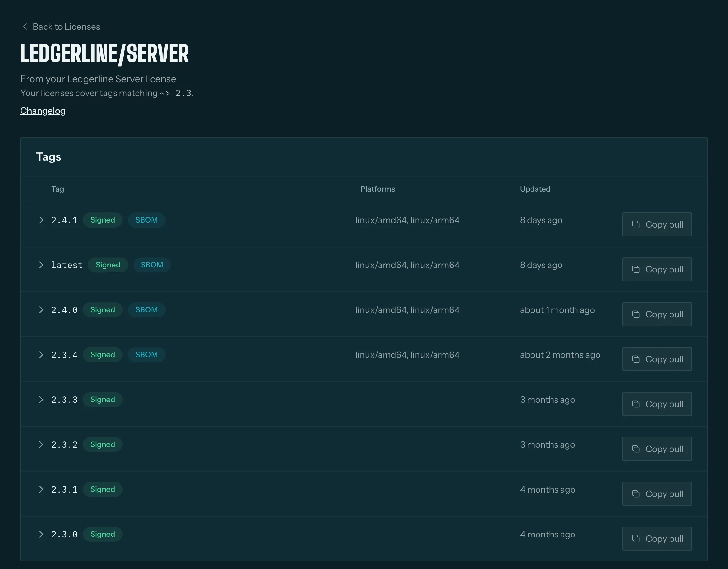The width and height of the screenshot is (728, 569).
Task: Click the SBOM badge on tag 2.3.4
Action: coord(147,355)
